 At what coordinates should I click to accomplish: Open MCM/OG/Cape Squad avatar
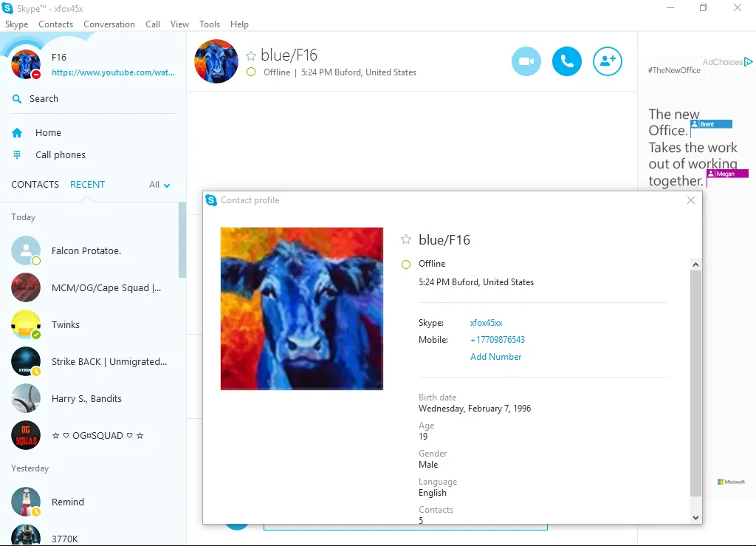[26, 287]
